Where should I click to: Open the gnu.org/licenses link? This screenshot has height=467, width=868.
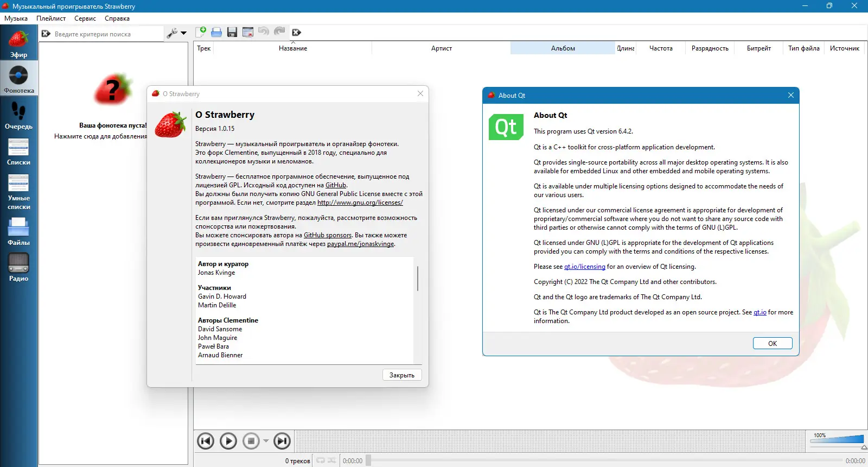click(x=360, y=203)
